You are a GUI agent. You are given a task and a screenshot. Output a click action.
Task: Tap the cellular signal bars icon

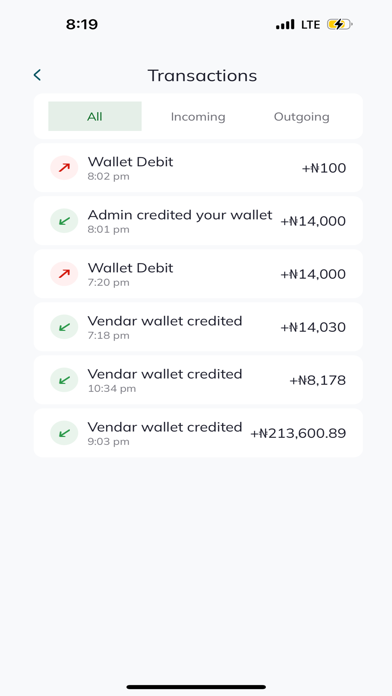point(285,24)
